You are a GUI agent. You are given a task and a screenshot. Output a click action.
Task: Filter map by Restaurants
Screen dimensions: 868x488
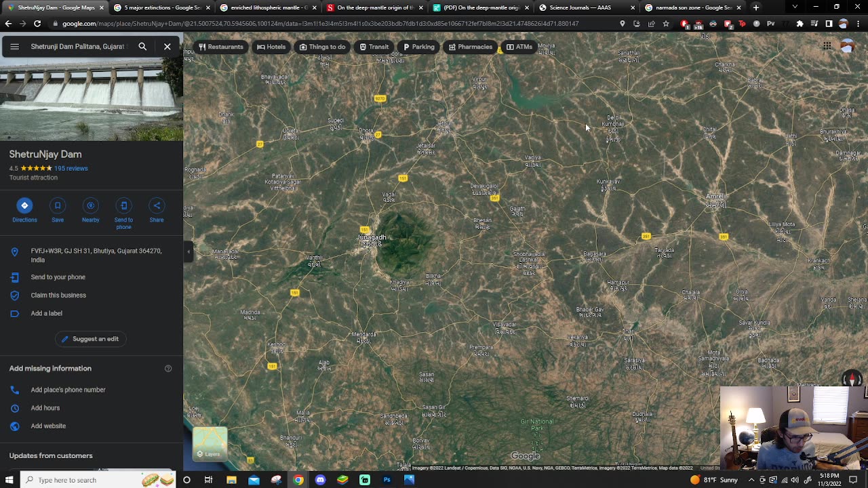click(220, 47)
